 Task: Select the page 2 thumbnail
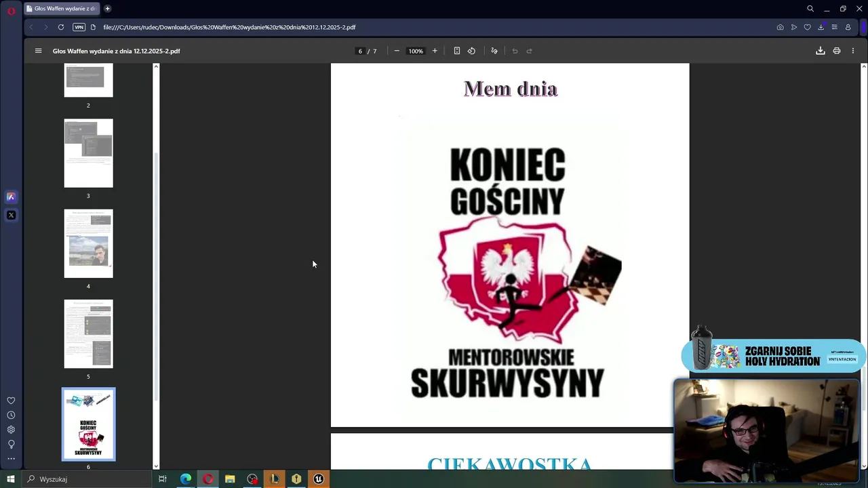tap(88, 80)
